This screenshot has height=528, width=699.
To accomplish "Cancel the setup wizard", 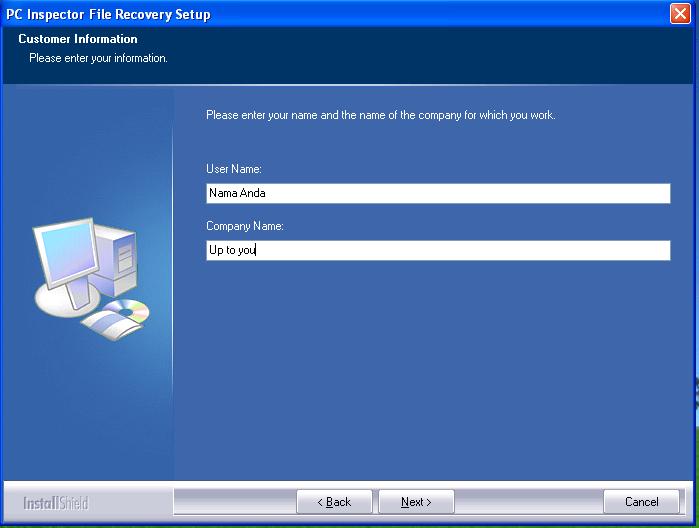I will tap(641, 502).
